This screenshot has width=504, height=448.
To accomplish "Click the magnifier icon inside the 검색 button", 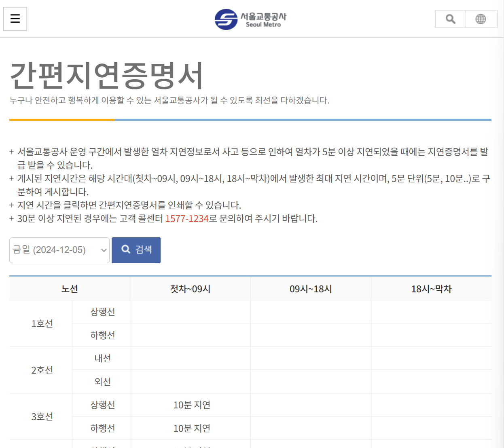I will pos(126,249).
